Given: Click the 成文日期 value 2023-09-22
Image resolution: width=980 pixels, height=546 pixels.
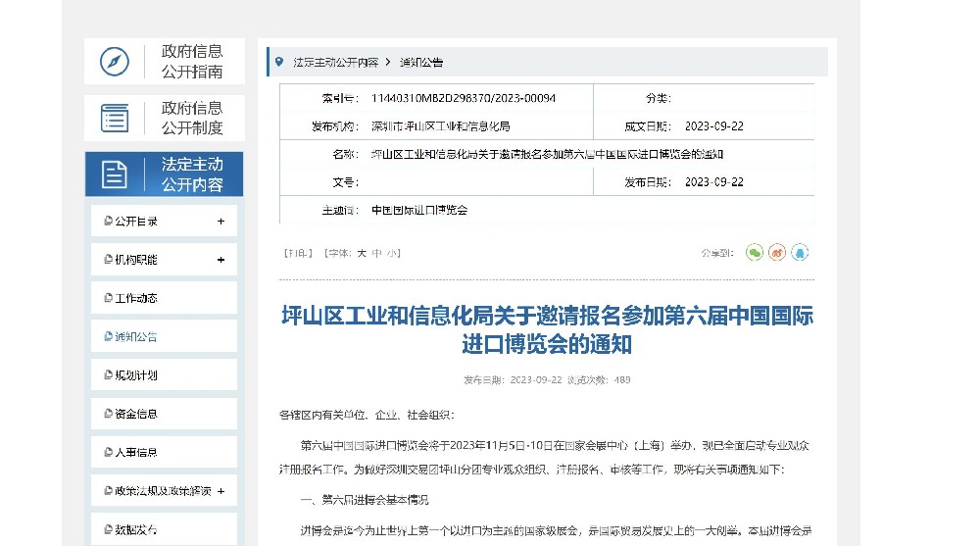Looking at the screenshot, I should [714, 126].
